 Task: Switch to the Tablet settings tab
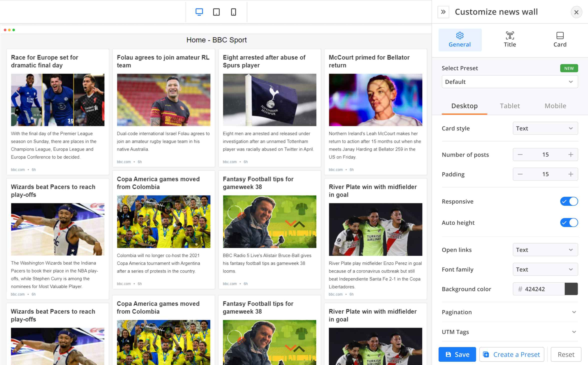tap(510, 106)
